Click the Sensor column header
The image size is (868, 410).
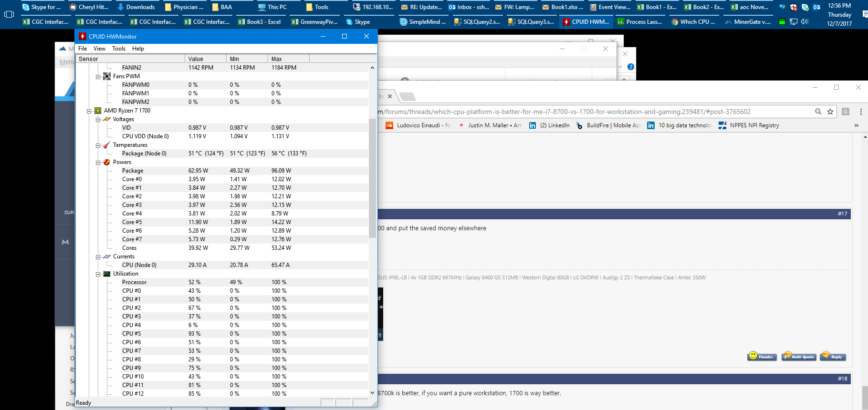130,59
